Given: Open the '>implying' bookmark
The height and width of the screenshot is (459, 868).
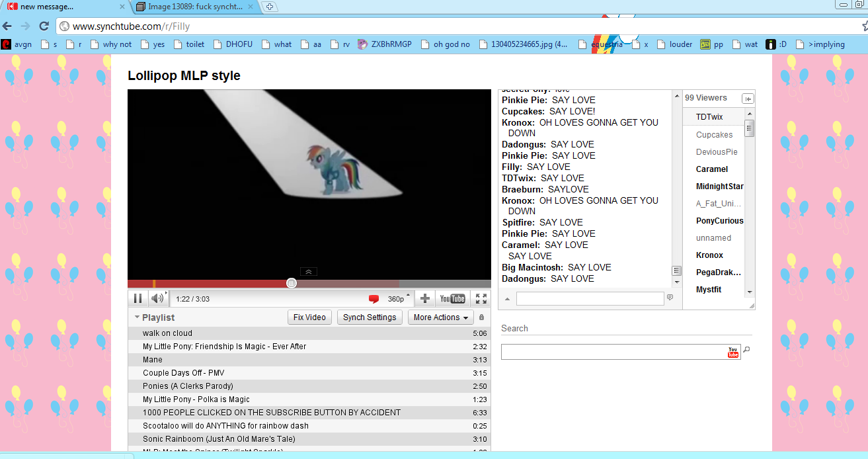Looking at the screenshot, I should [820, 44].
